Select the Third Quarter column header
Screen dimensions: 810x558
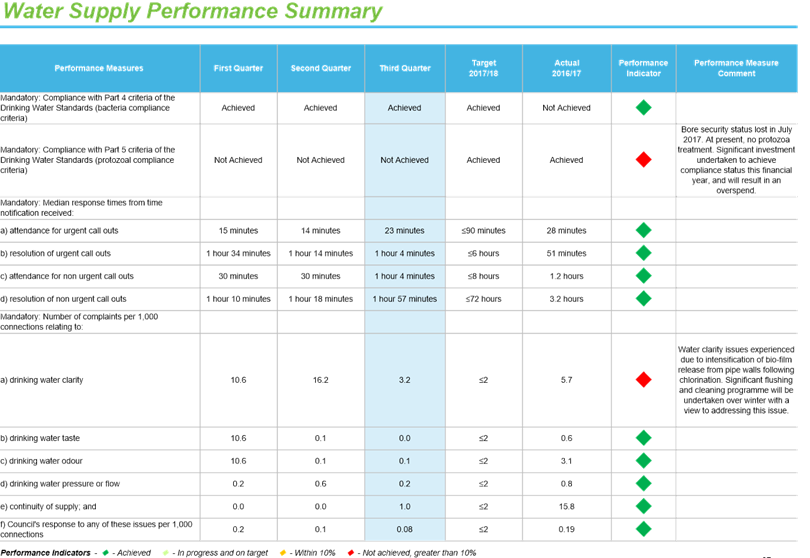click(405, 68)
